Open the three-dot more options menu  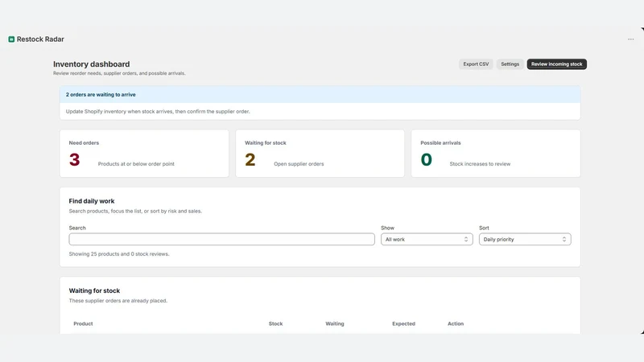point(630,39)
